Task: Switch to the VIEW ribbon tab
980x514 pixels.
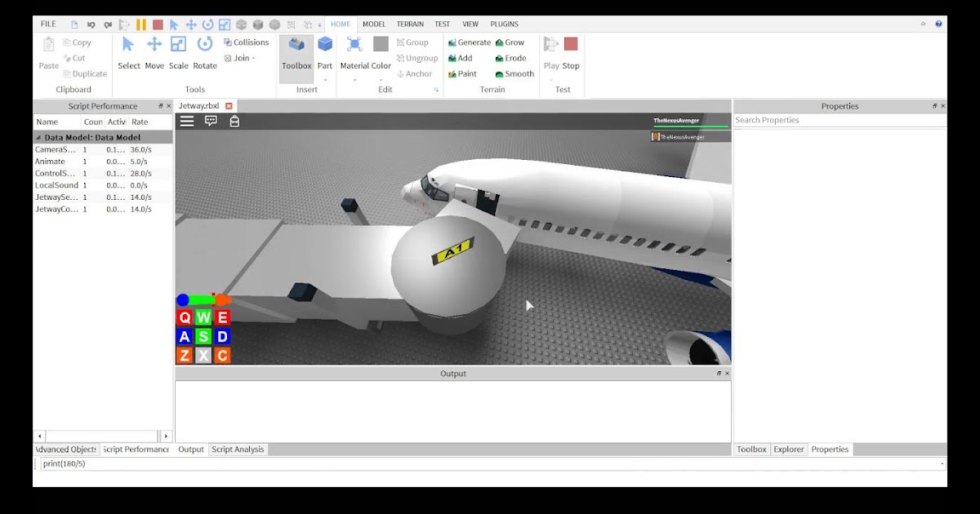Action: [470, 24]
